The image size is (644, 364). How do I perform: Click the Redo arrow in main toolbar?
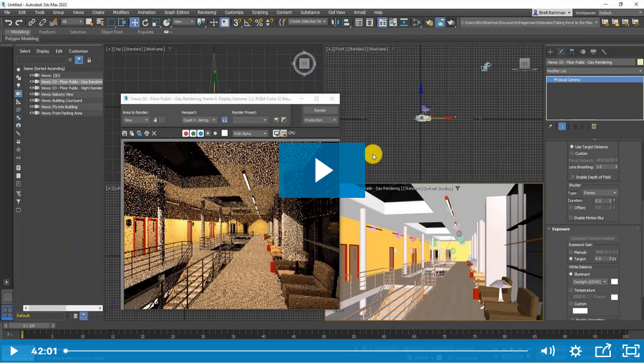[19, 23]
